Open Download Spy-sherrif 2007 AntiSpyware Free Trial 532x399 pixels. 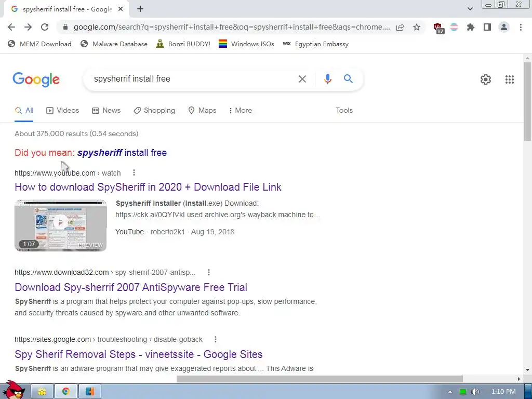pos(130,287)
